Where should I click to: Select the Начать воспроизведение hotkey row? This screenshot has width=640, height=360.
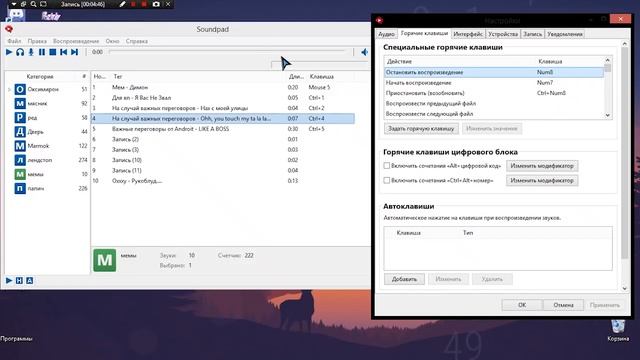[493, 82]
